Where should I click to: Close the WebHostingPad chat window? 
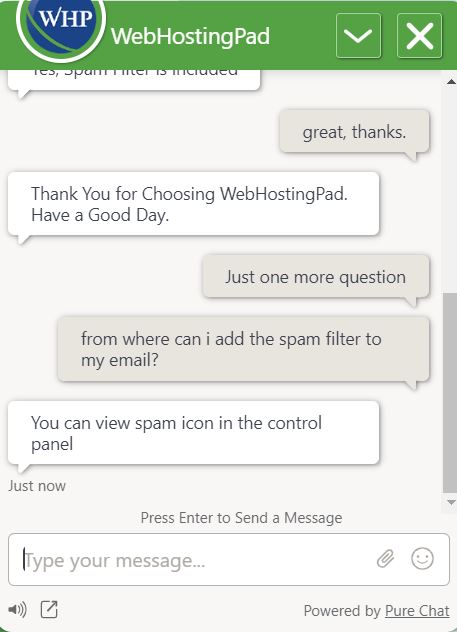click(420, 35)
